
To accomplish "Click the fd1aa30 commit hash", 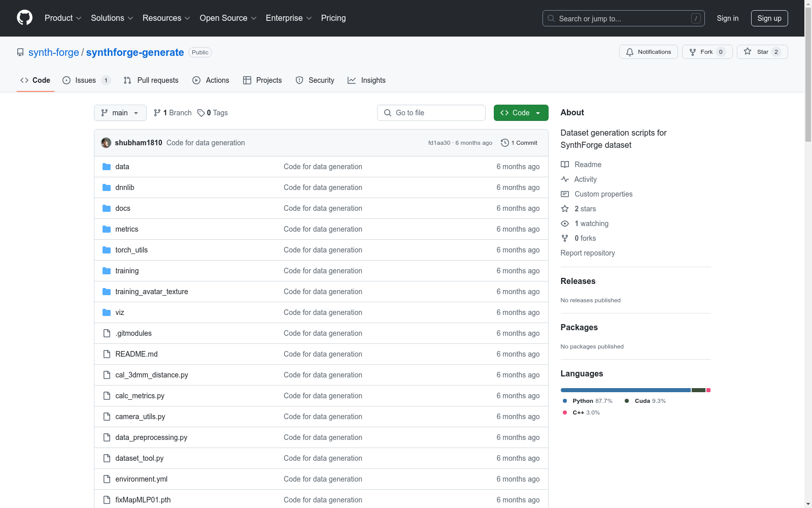I will [x=439, y=143].
